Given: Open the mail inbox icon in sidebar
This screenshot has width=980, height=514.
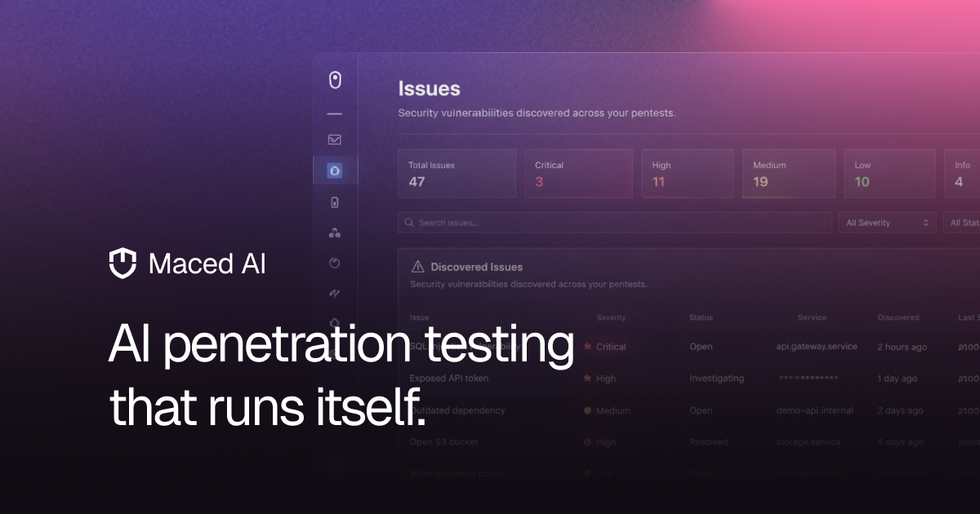Looking at the screenshot, I should 335,139.
